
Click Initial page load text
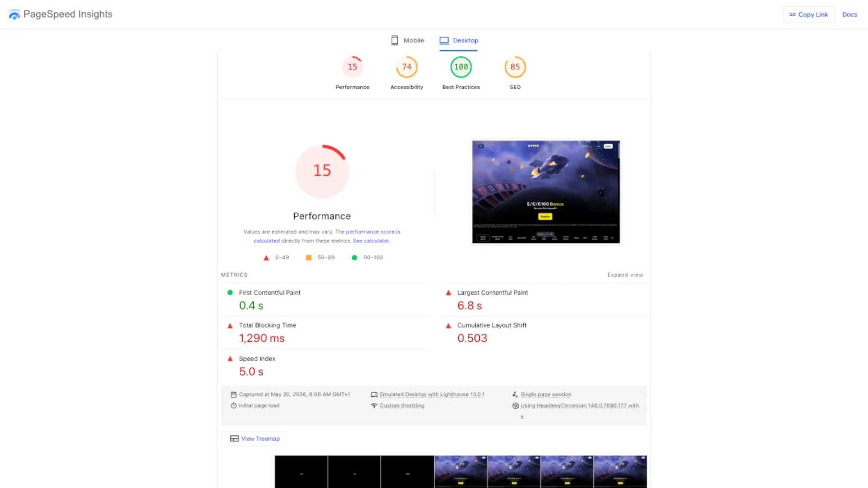click(x=259, y=406)
